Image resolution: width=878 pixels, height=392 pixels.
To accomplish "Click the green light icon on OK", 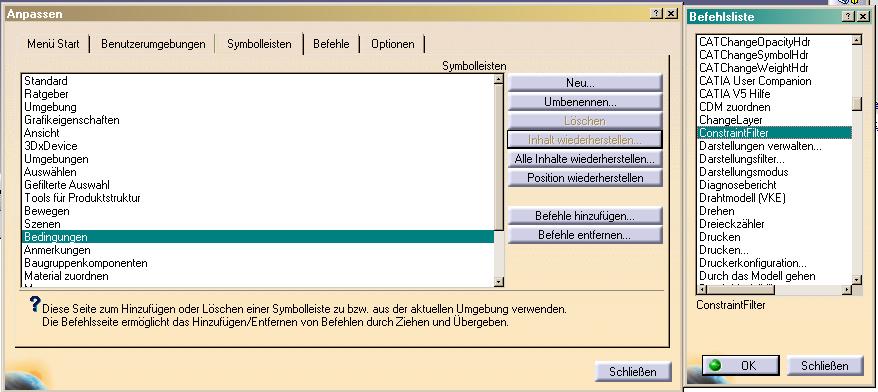I will [715, 366].
